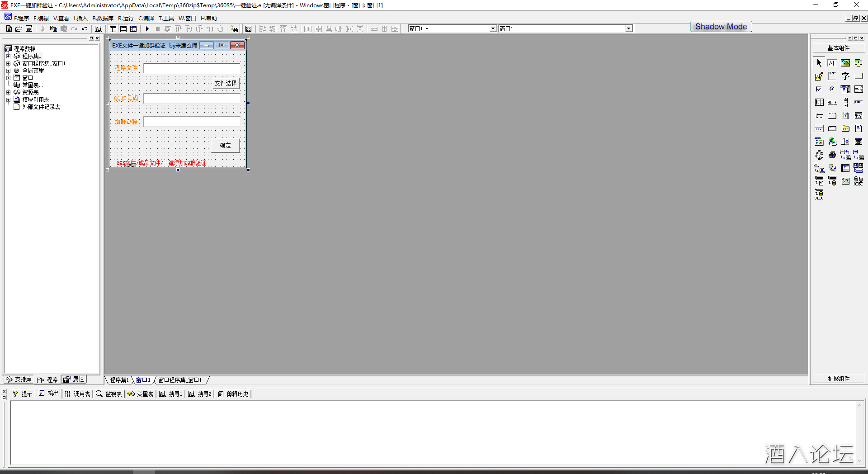Select the Printer component in palette

pyautogui.click(x=832, y=155)
